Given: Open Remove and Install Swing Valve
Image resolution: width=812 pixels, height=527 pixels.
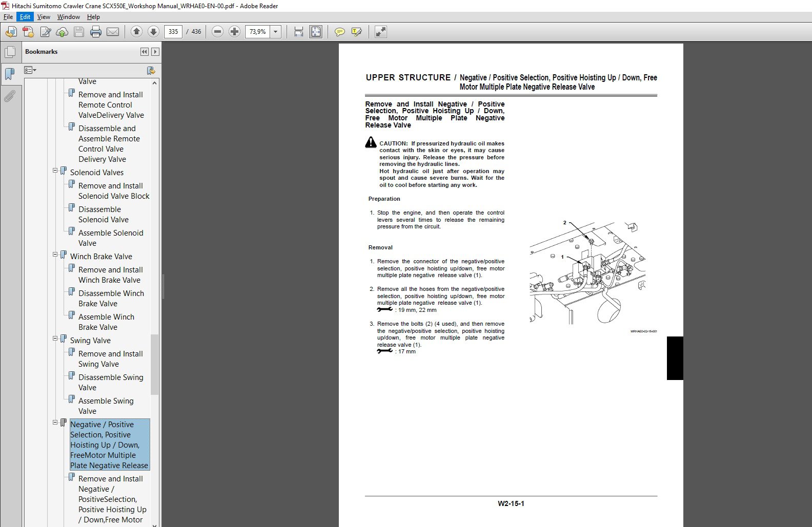Looking at the screenshot, I should 111,359.
